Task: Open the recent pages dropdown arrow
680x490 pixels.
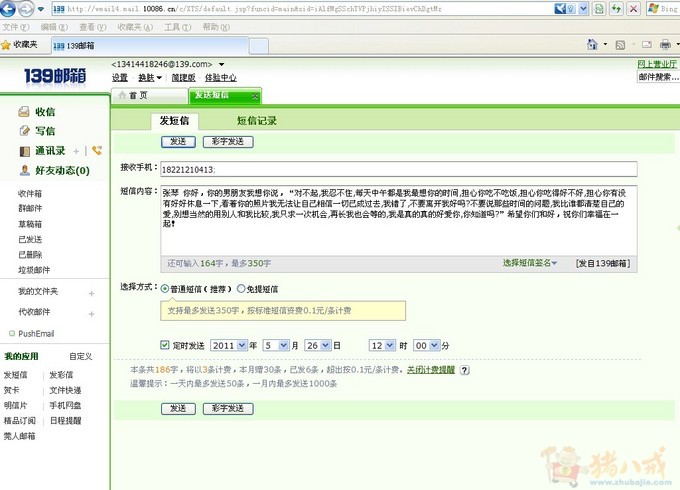Action: tap(41, 9)
